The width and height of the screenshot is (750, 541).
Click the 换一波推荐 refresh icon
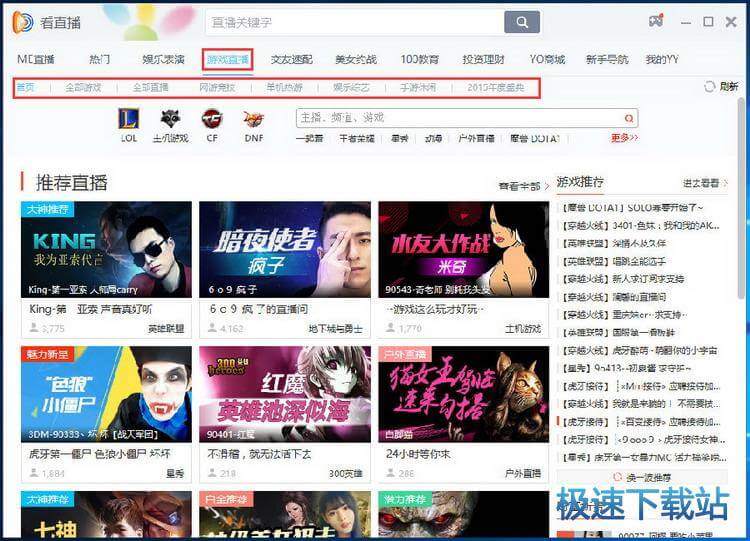[x=617, y=477]
